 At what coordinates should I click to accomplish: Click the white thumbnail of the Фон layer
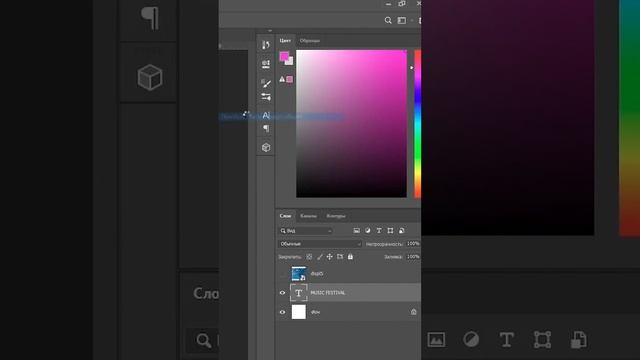pos(299,312)
